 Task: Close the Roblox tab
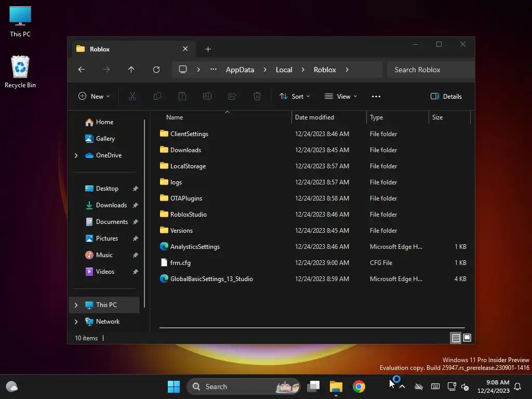point(185,49)
